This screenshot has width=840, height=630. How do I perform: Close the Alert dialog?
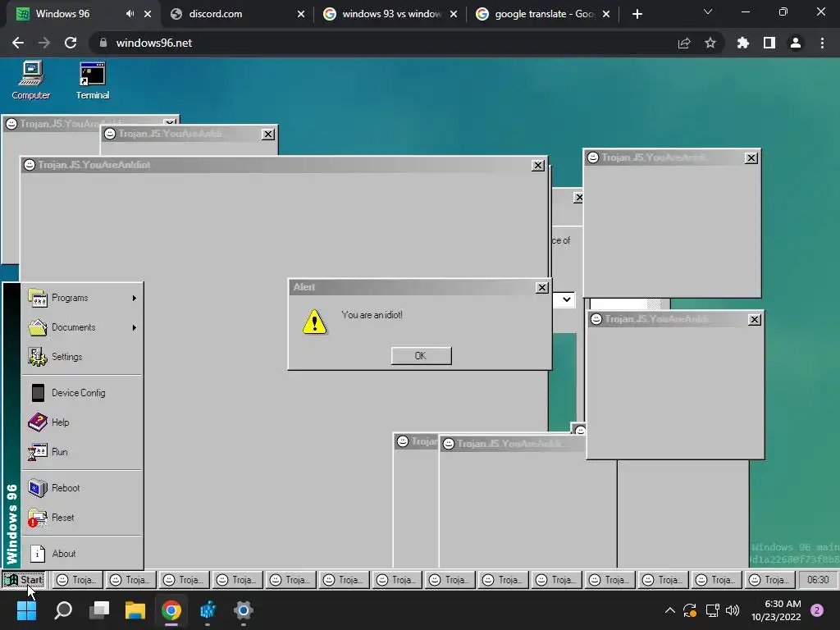click(x=542, y=287)
